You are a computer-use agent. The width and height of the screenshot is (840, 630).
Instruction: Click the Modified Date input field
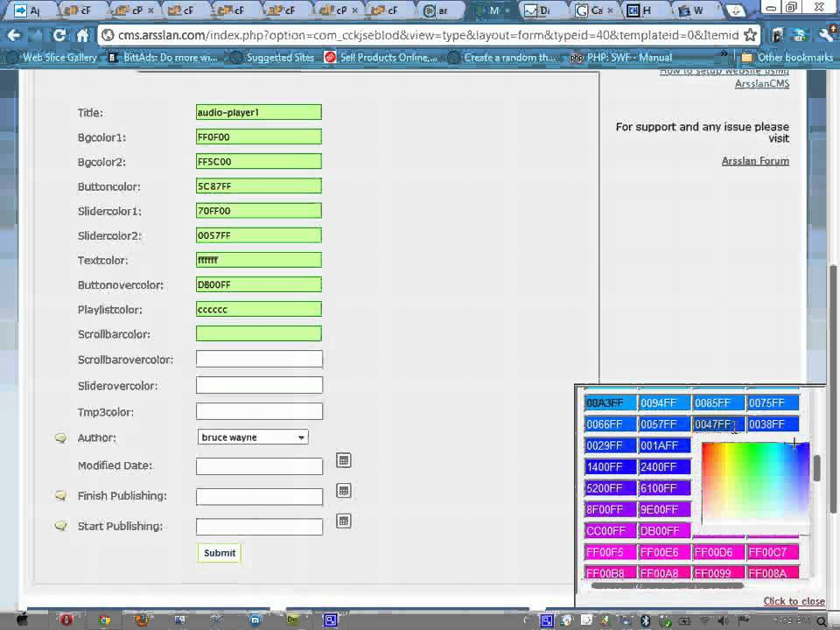click(x=259, y=466)
